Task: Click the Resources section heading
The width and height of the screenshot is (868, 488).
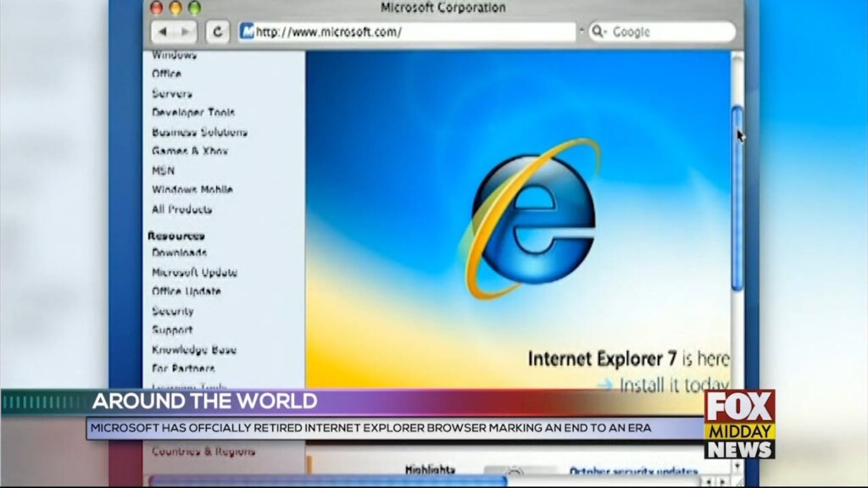Action: [176, 236]
